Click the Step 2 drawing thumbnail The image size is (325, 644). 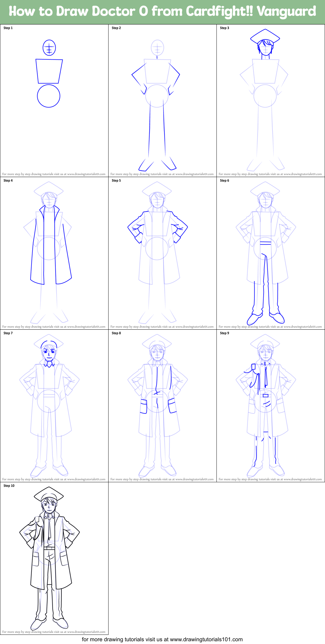click(162, 101)
